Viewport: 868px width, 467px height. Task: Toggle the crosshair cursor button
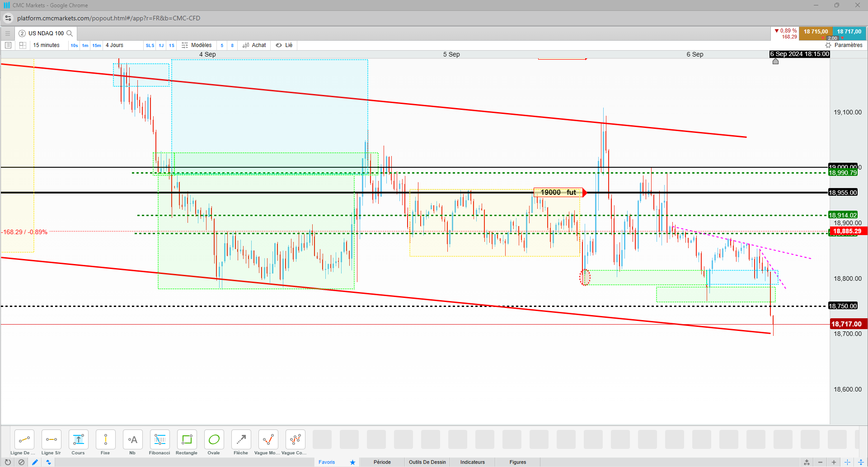(x=847, y=462)
